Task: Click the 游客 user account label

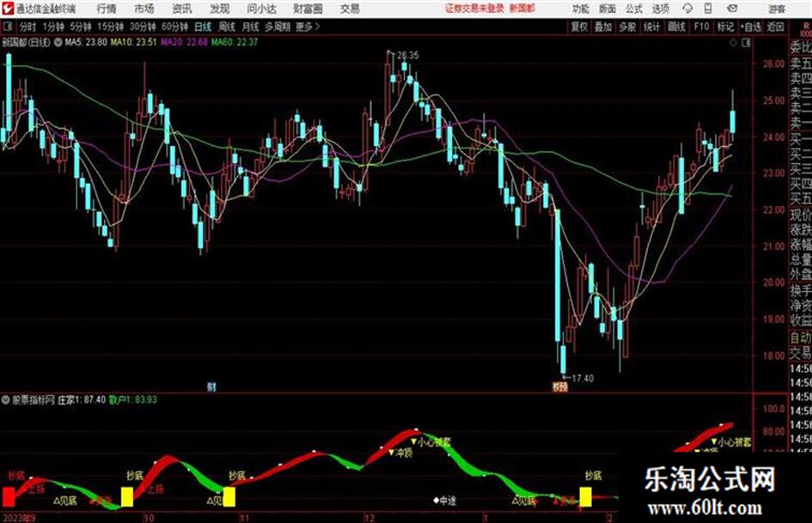Action: pos(777,9)
